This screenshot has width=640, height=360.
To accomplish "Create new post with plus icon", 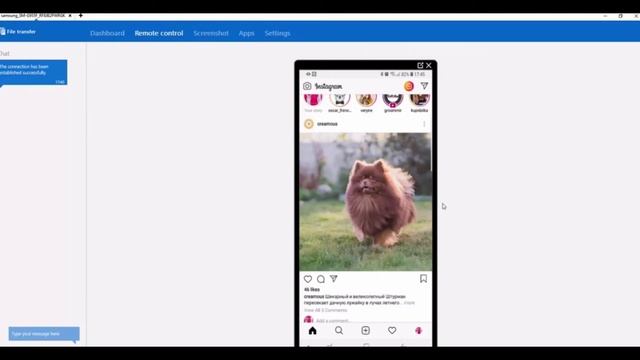I will tap(365, 331).
